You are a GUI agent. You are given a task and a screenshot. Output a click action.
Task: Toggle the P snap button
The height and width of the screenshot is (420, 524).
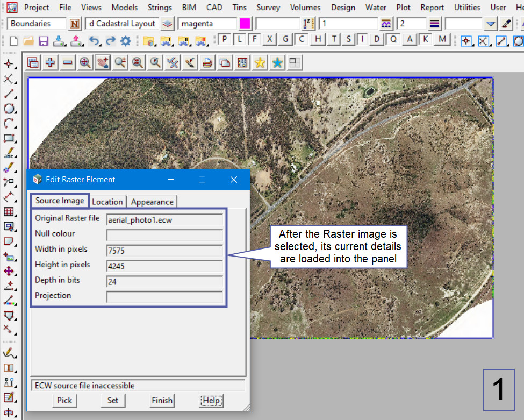[224, 39]
